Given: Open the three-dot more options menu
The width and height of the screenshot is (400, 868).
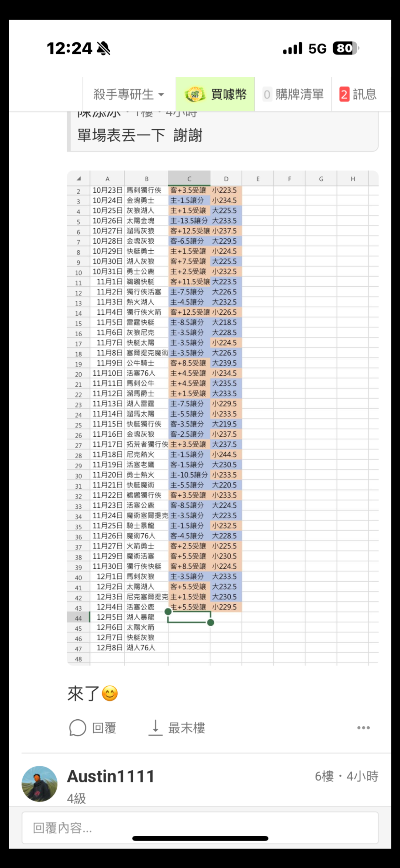Looking at the screenshot, I should [363, 728].
